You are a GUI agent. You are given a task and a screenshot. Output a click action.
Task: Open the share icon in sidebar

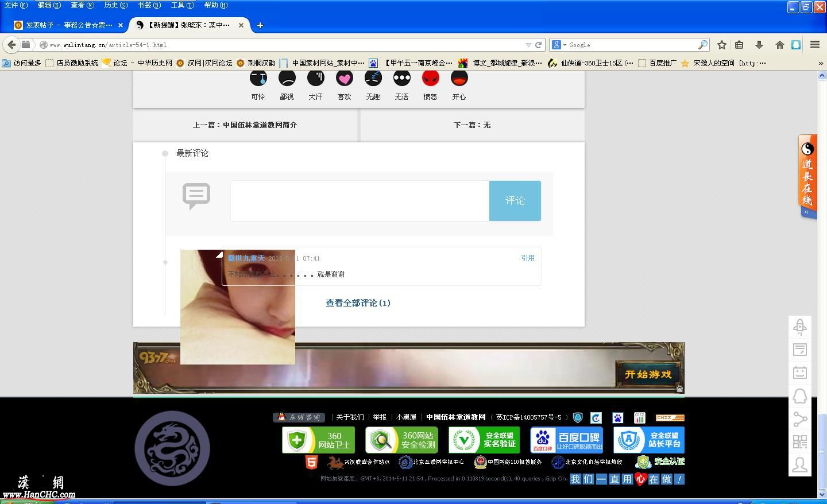point(800,419)
